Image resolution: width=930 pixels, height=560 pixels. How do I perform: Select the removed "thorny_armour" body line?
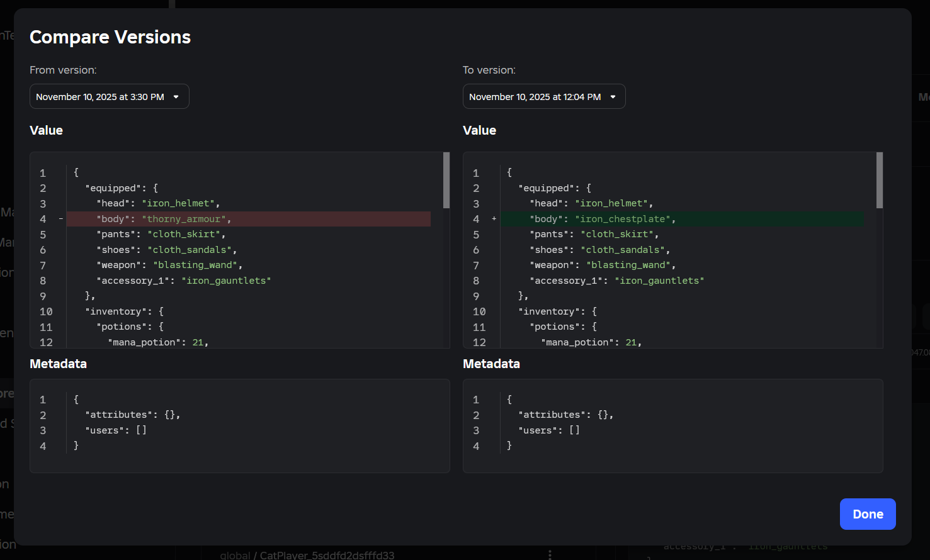click(x=249, y=219)
